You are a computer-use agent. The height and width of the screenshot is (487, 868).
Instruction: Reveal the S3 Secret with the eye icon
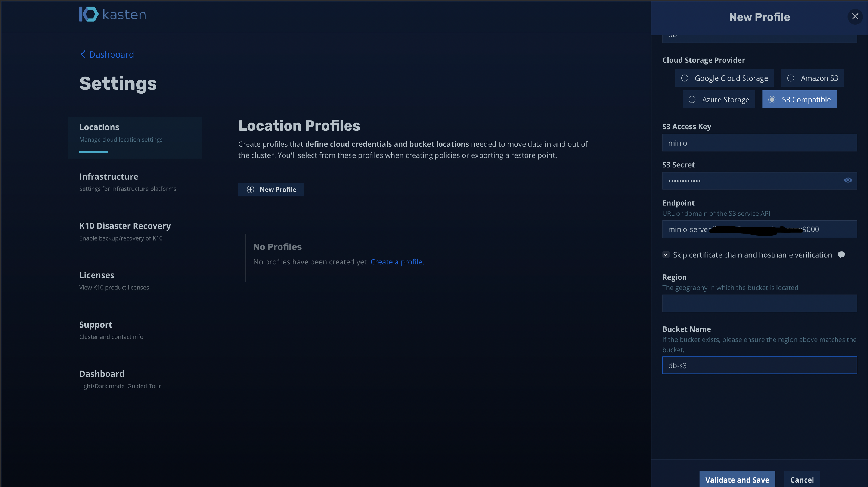(x=848, y=180)
